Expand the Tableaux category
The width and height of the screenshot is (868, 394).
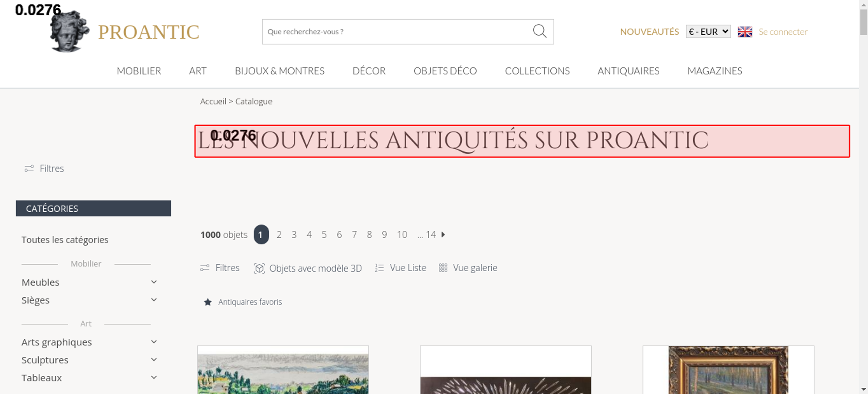[x=154, y=378]
